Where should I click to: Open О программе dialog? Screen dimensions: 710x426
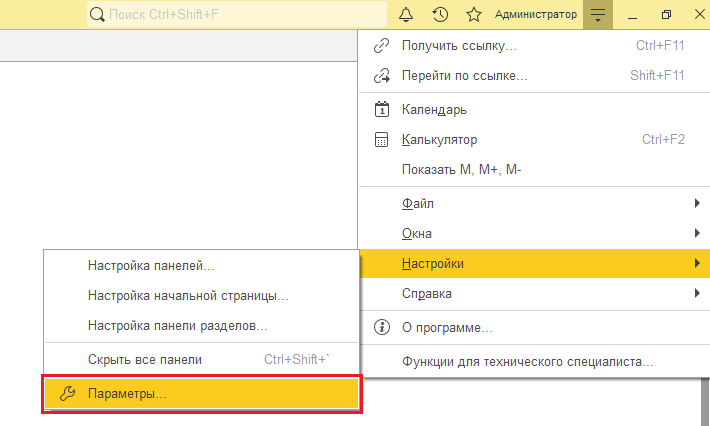point(534,327)
